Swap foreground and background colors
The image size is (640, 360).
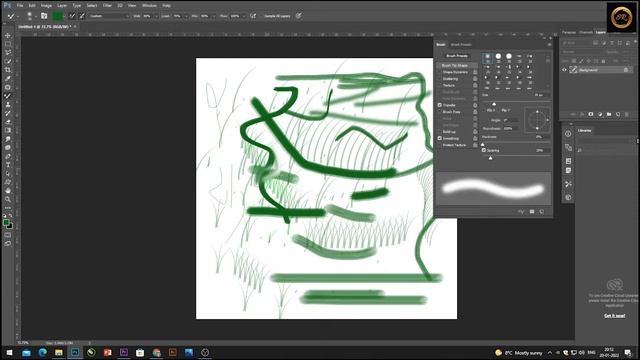tap(11, 216)
